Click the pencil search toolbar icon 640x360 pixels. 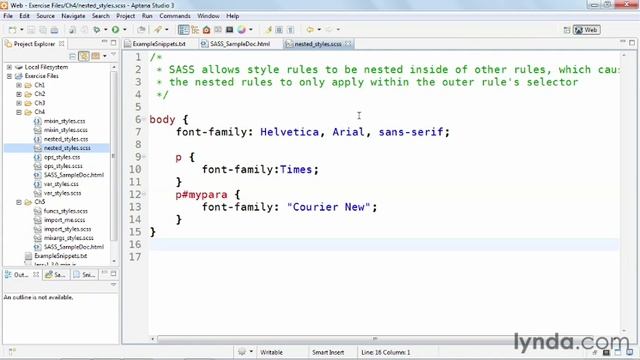[158, 30]
